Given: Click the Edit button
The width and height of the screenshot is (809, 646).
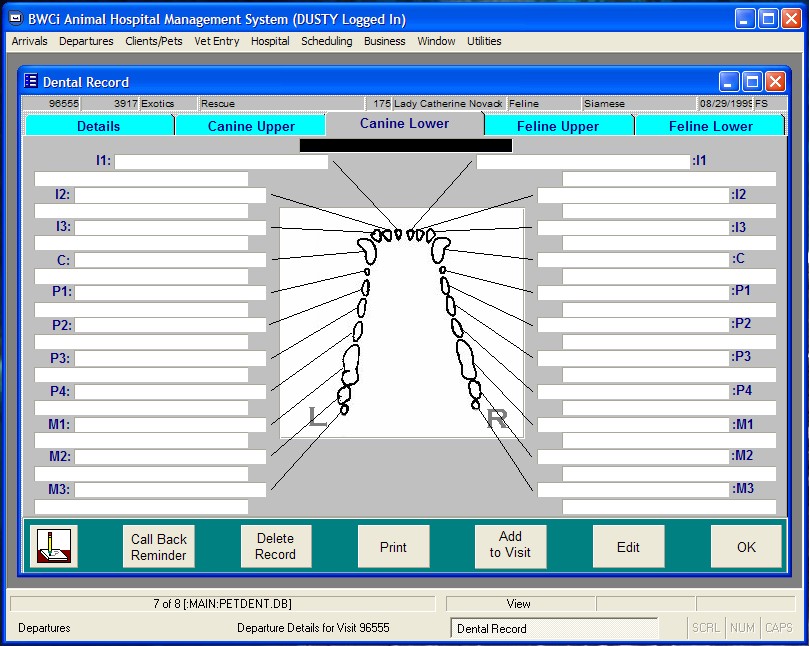Looking at the screenshot, I should 628,546.
